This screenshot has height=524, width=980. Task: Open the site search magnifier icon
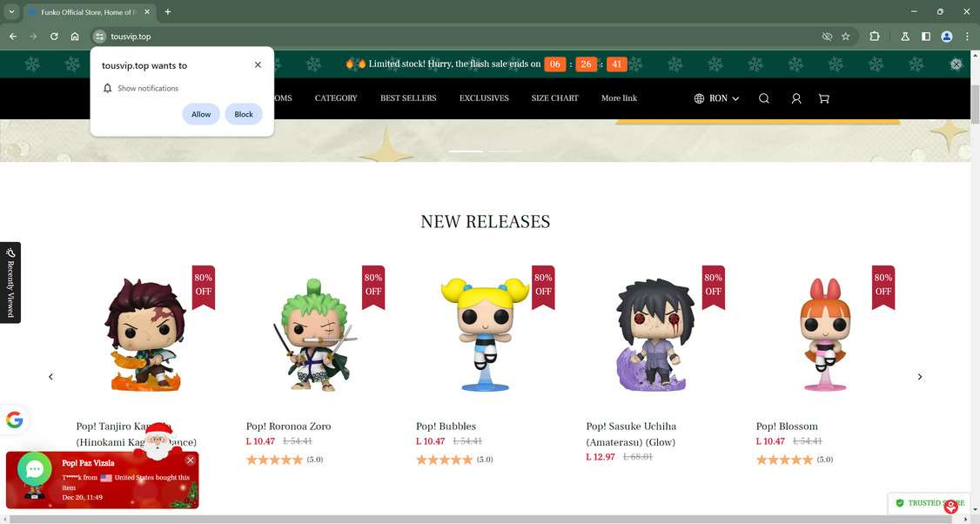[764, 98]
